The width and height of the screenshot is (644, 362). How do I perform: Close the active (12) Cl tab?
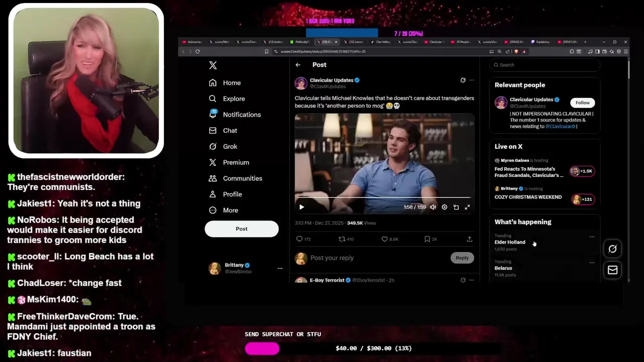click(x=336, y=42)
